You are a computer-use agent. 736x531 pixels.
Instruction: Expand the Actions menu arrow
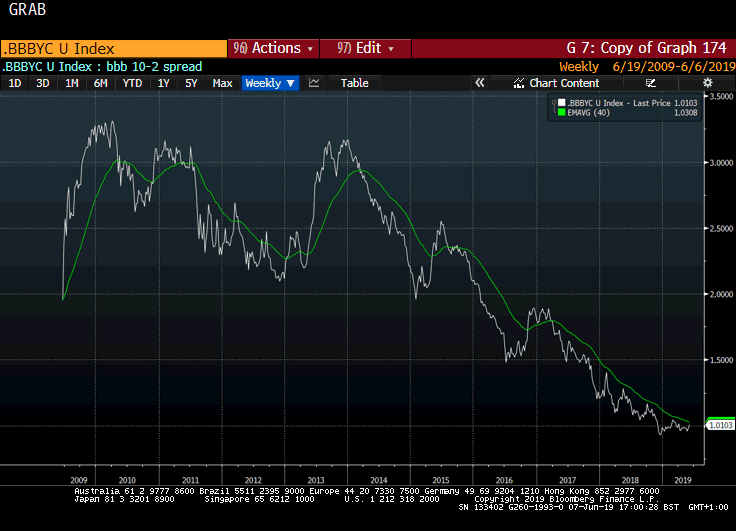click(310, 49)
